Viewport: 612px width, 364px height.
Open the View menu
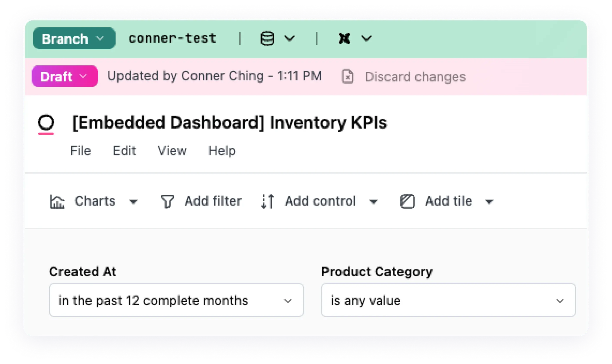(172, 151)
